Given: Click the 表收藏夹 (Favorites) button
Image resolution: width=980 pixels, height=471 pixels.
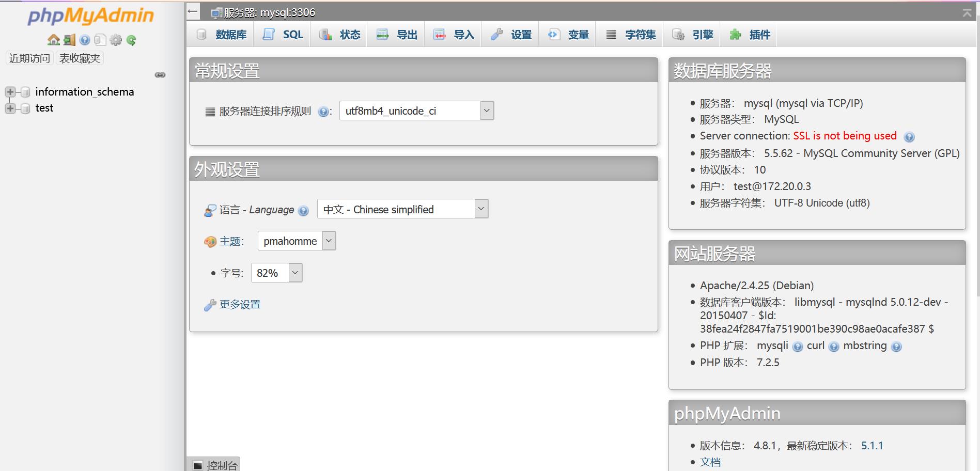Looking at the screenshot, I should (x=80, y=58).
